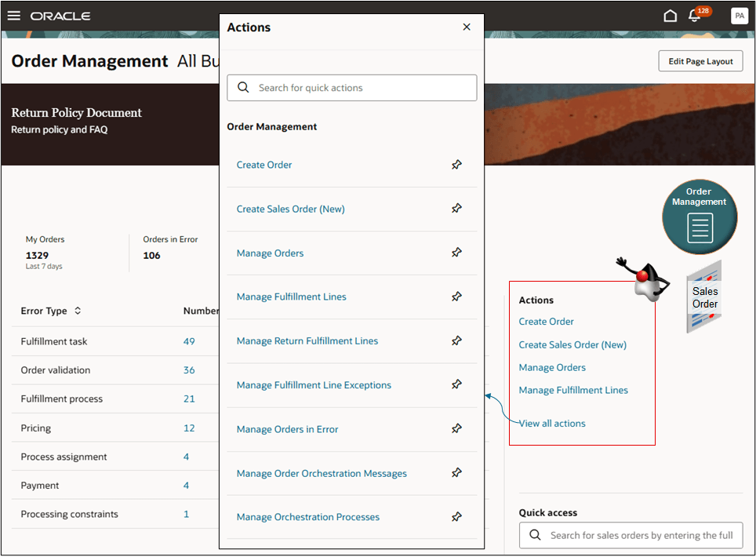Choose Create Sales Order (New) from Actions
Viewport: 756px width, 557px height.
[x=290, y=209]
